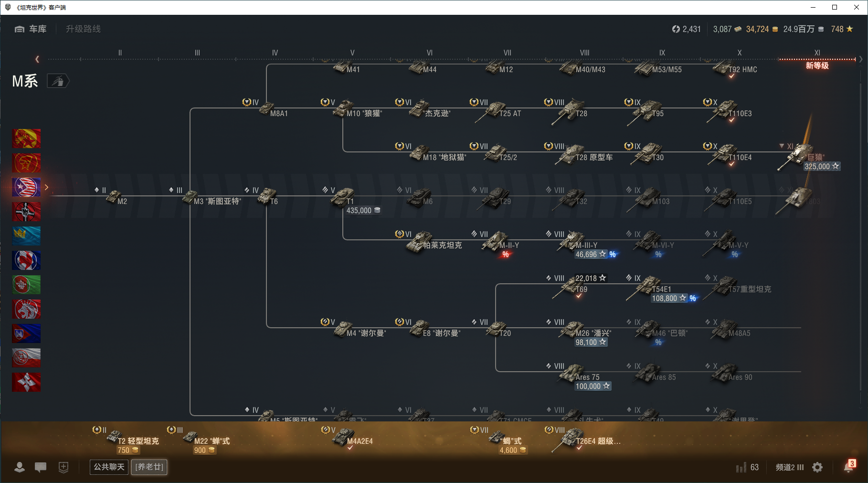Select the Japan nation flag

[26, 382]
